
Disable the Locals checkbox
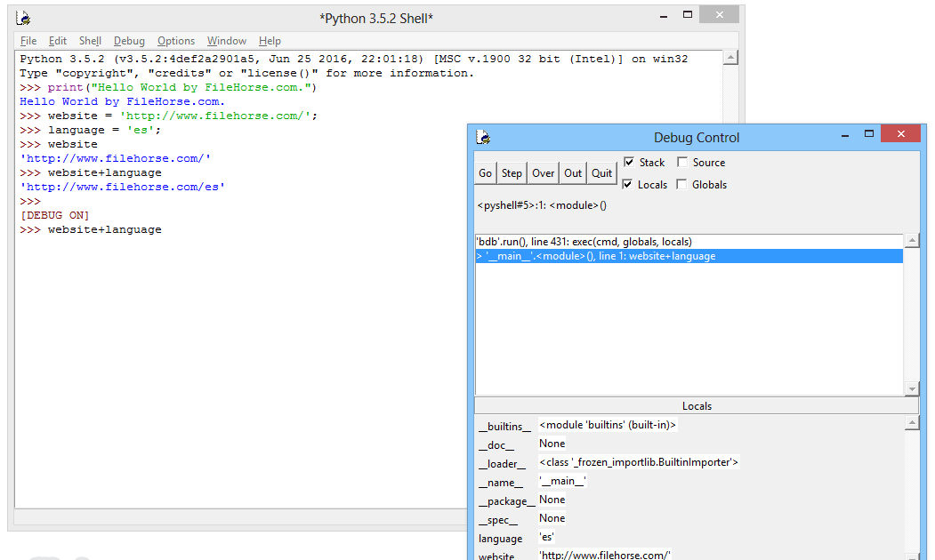pos(630,185)
